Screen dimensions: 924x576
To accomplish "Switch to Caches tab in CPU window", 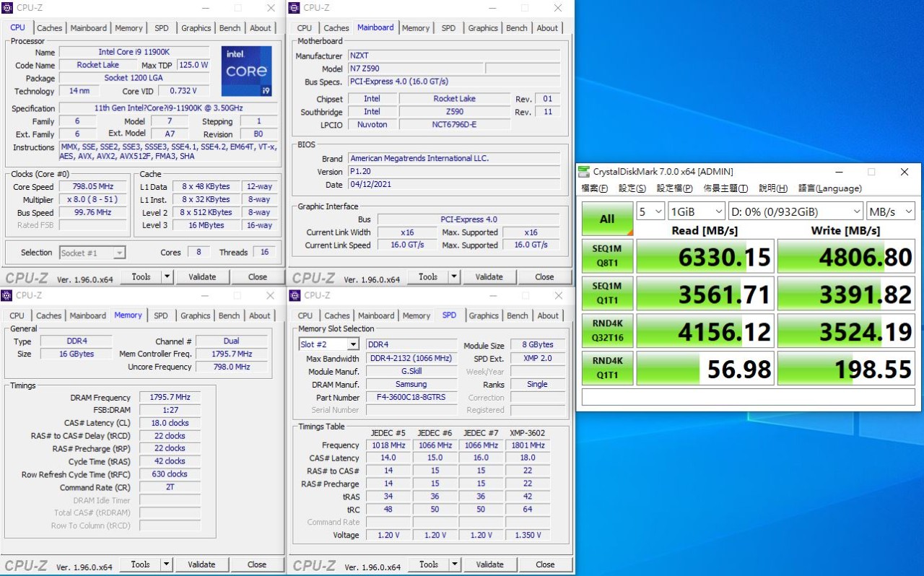I will tap(49, 28).
